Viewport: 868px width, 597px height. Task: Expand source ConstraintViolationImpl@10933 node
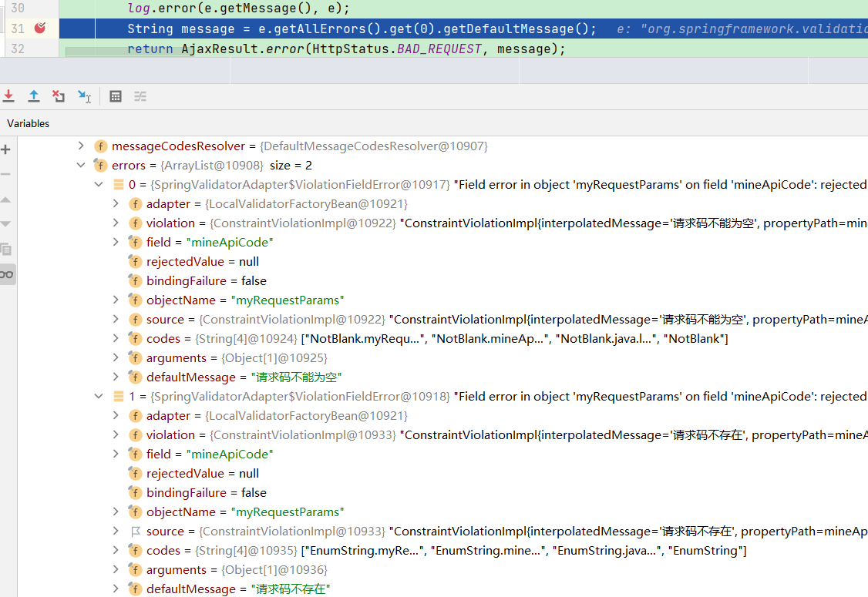click(x=116, y=532)
